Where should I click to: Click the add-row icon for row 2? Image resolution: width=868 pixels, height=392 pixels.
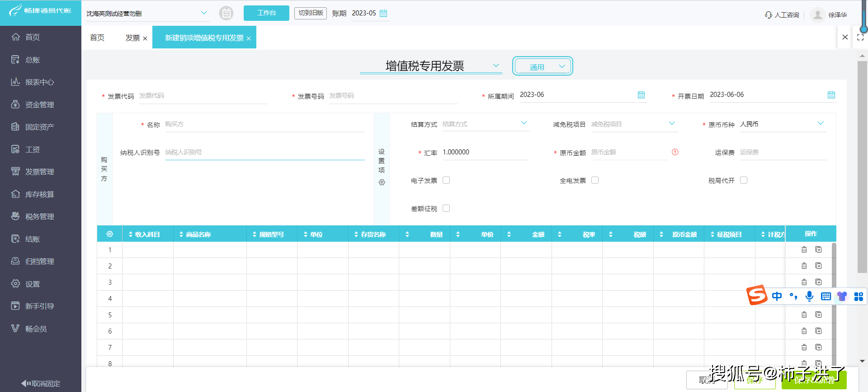[x=818, y=266]
